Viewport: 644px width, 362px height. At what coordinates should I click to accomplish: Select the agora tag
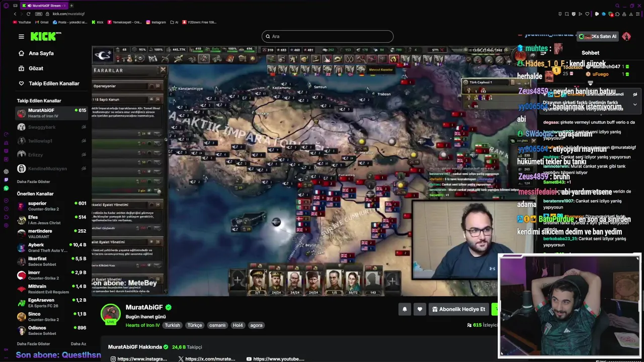pyautogui.click(x=257, y=325)
